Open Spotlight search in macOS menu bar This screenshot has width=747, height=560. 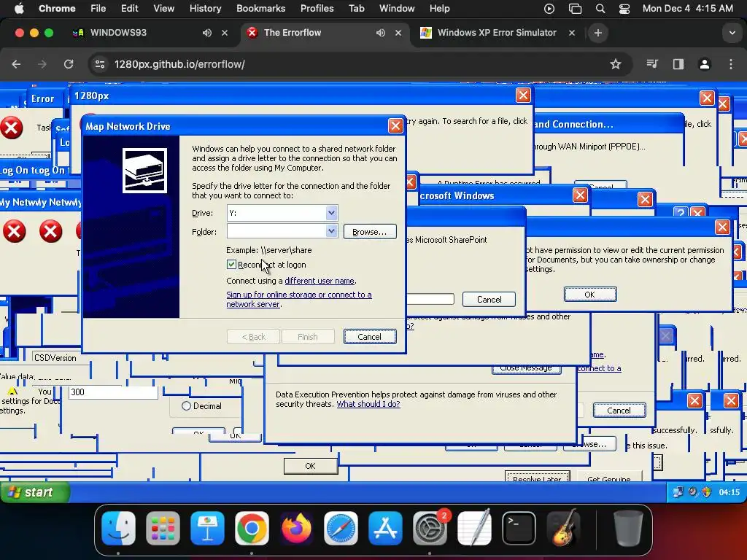(x=600, y=9)
